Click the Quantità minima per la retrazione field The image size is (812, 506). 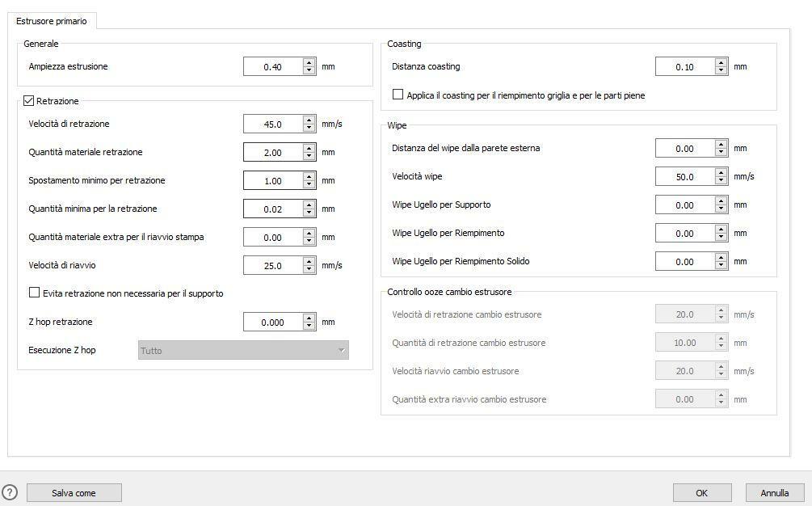[x=272, y=209]
